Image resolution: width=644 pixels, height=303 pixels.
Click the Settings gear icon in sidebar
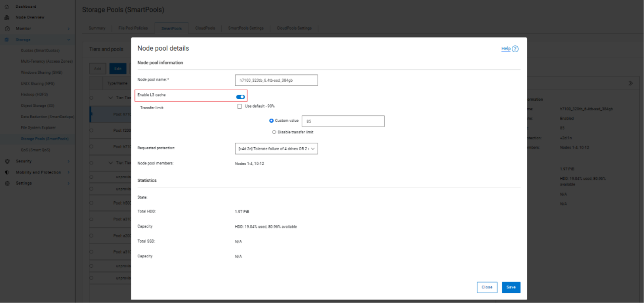[7, 183]
